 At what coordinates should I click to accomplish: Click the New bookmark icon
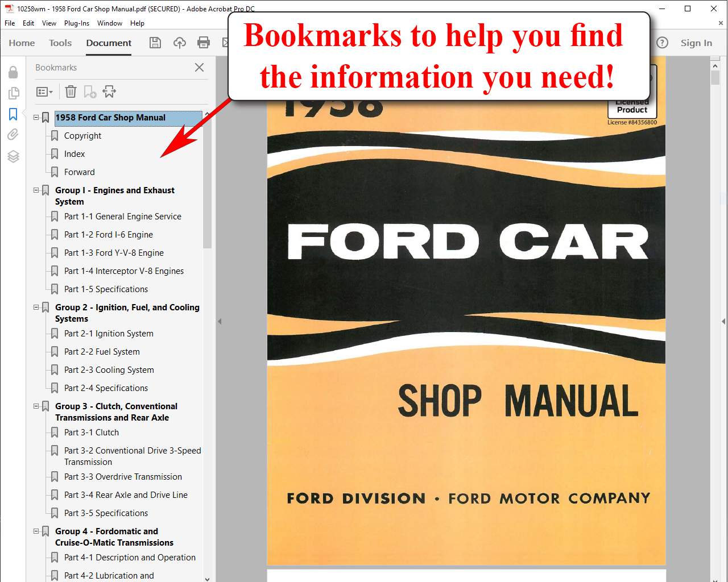[90, 92]
